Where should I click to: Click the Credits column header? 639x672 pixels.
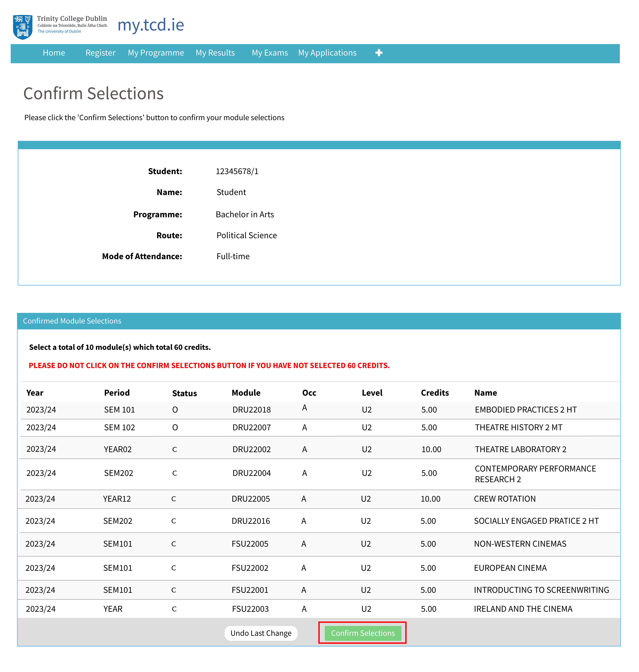(435, 393)
